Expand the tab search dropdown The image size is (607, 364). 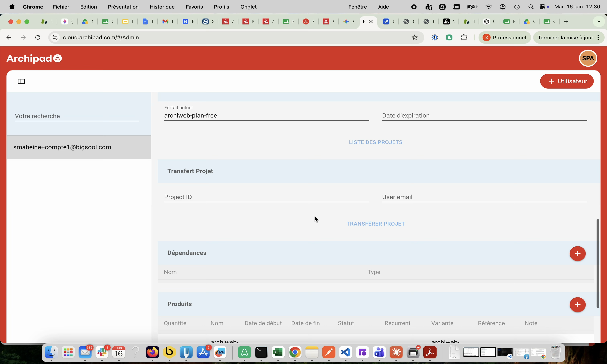(x=599, y=22)
